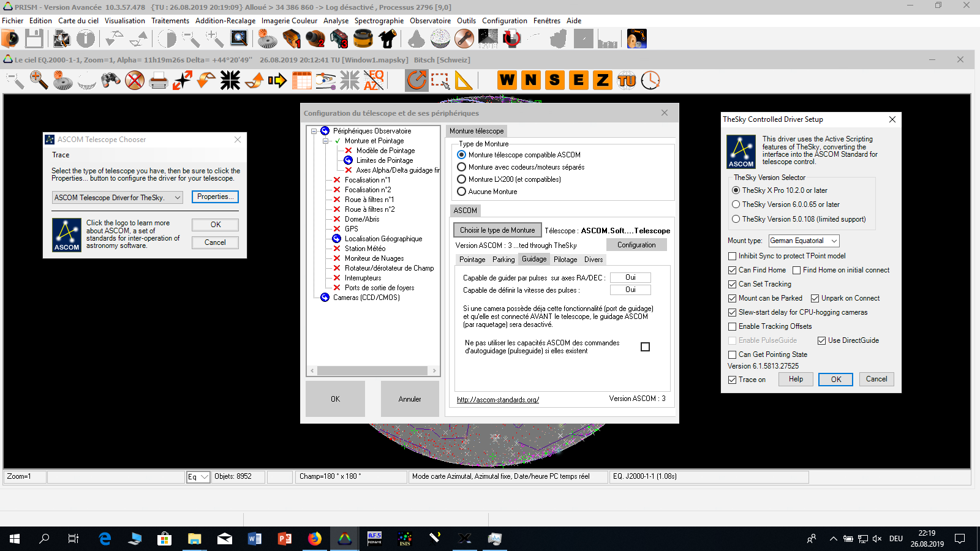Click the Choisir le type de Monture button
The image size is (980, 551).
(497, 230)
